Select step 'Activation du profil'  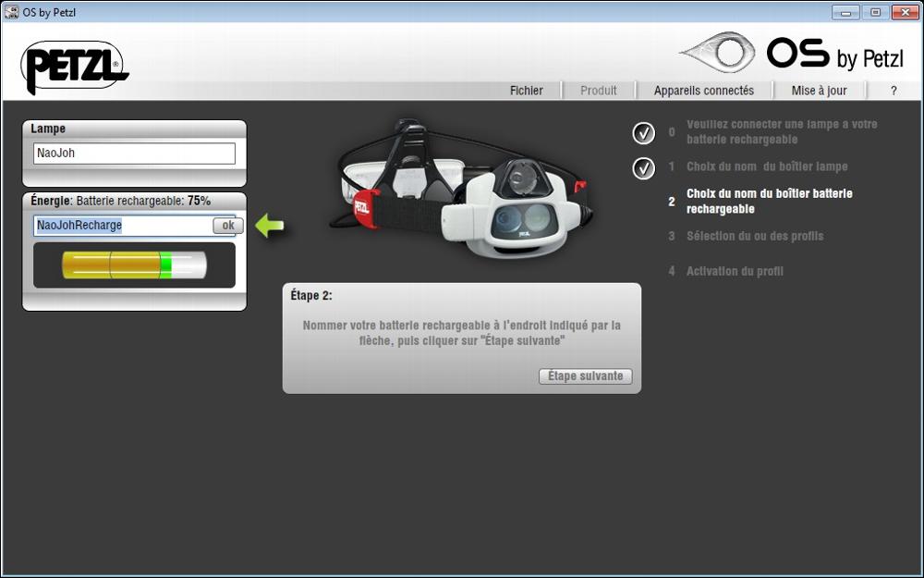coord(735,271)
